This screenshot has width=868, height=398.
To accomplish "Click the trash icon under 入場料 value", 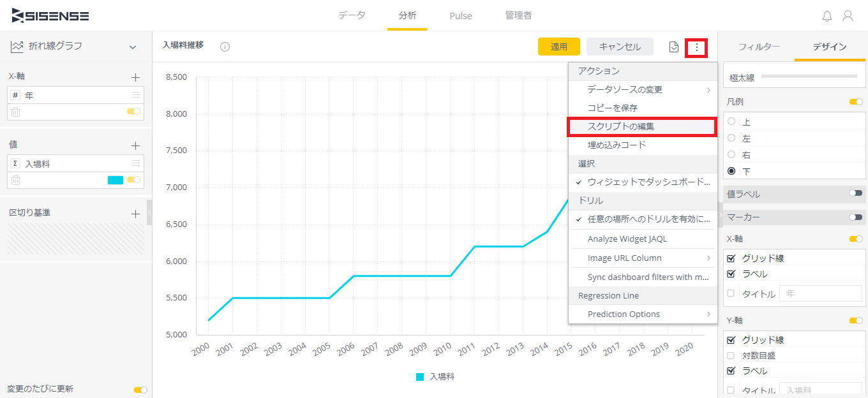I will click(15, 180).
